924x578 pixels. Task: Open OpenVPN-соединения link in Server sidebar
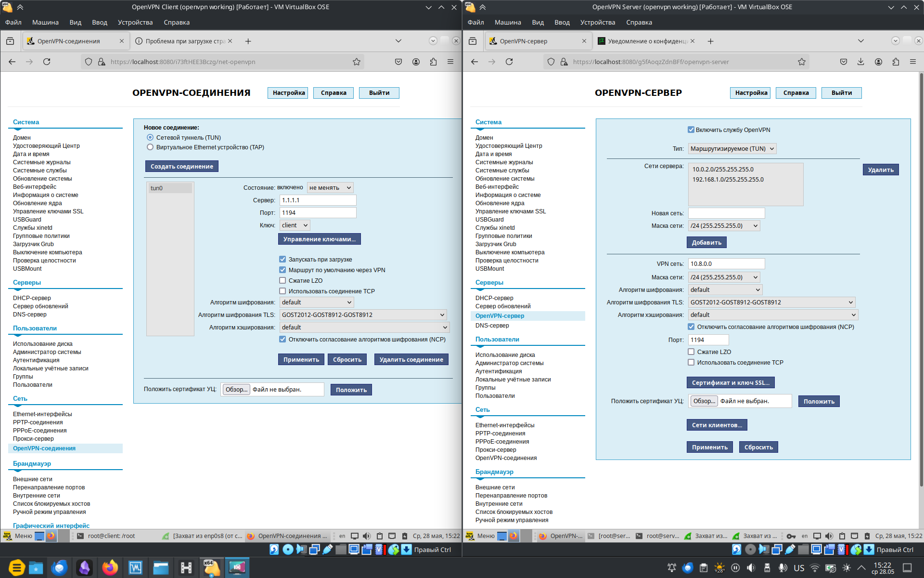pyautogui.click(x=506, y=458)
